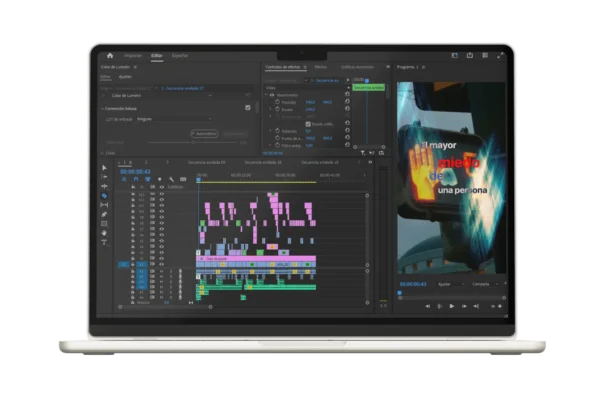Screen dimensions: 600x400
Task: Select the Selection arrow tool
Action: click(x=105, y=169)
